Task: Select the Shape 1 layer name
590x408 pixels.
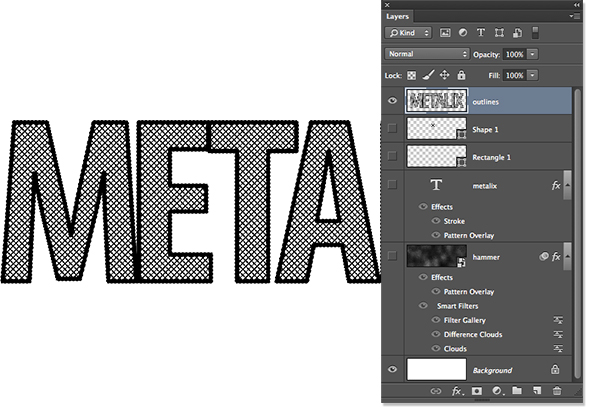Action: click(485, 129)
